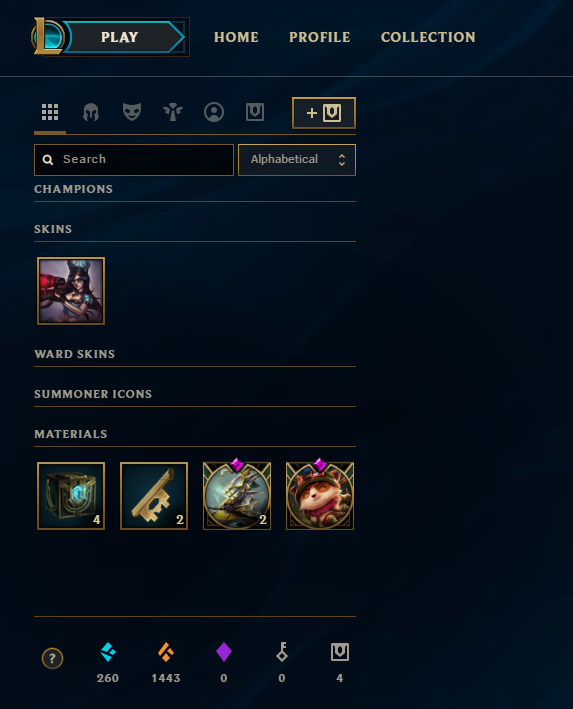Open the loot help question mark
The height and width of the screenshot is (709, 573).
coord(52,658)
